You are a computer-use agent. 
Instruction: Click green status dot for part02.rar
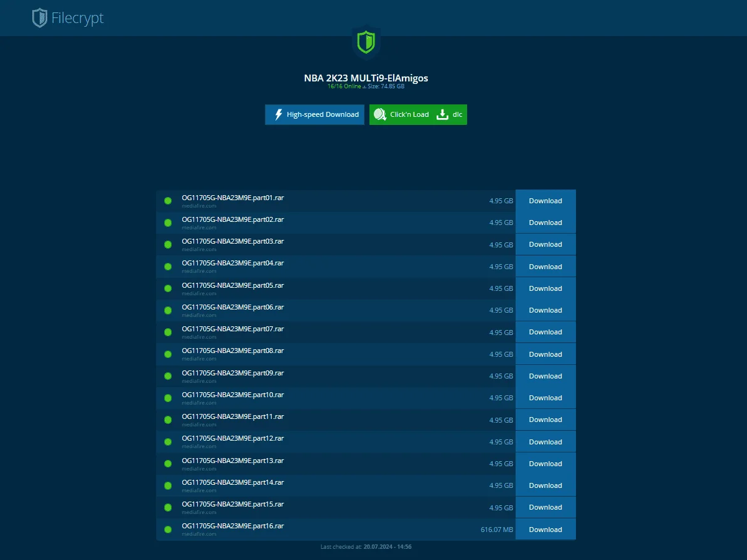point(168,223)
